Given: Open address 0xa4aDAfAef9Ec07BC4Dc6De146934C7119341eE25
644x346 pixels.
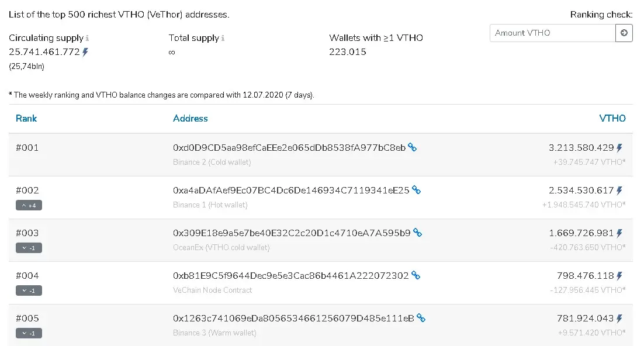Looking at the screenshot, I should [x=291, y=191].
